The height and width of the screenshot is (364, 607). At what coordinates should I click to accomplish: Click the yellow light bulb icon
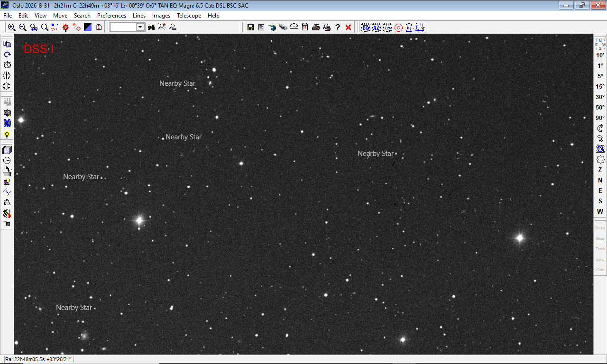pyautogui.click(x=7, y=135)
